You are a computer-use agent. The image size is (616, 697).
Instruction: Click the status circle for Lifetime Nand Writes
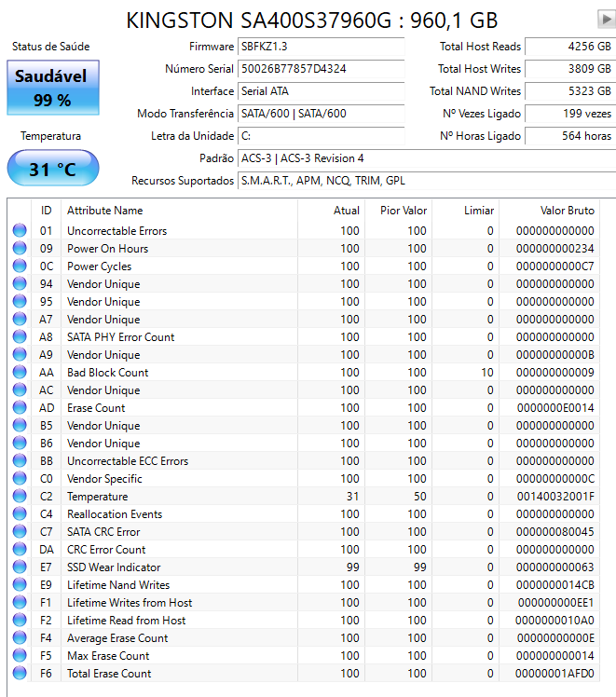(x=20, y=584)
